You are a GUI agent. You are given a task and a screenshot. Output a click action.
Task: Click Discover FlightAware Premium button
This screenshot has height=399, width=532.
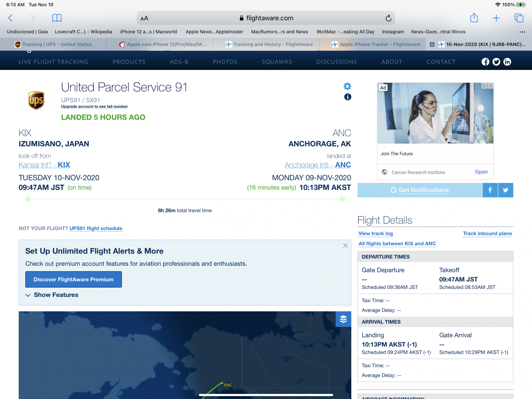[73, 279]
